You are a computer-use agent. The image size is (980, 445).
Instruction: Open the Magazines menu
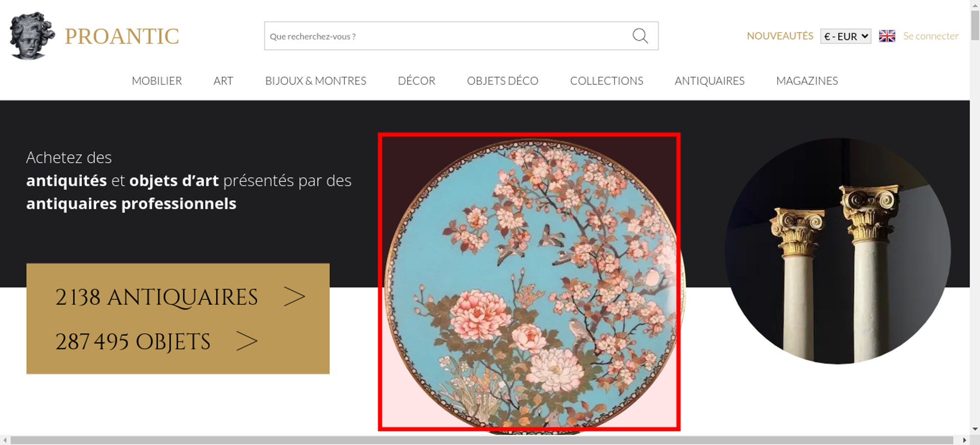tap(807, 81)
